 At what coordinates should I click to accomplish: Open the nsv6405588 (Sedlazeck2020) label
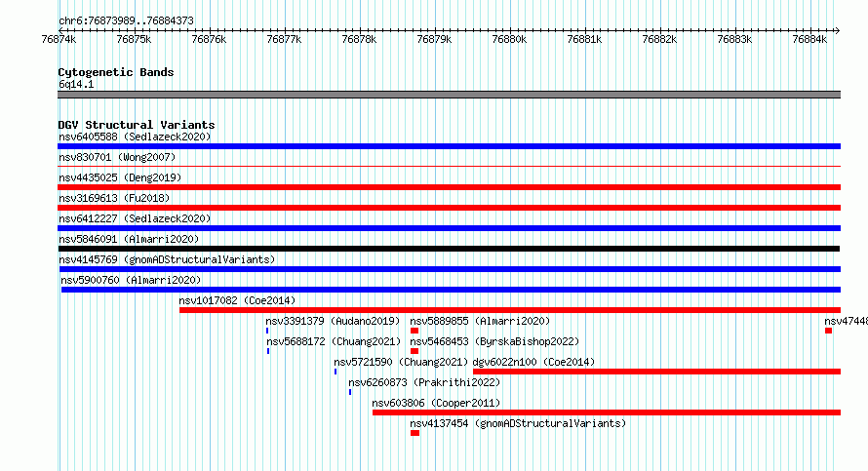click(x=135, y=137)
